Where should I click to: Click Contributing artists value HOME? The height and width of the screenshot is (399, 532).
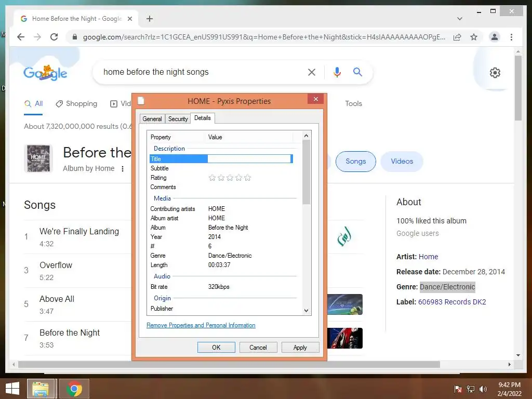click(217, 209)
